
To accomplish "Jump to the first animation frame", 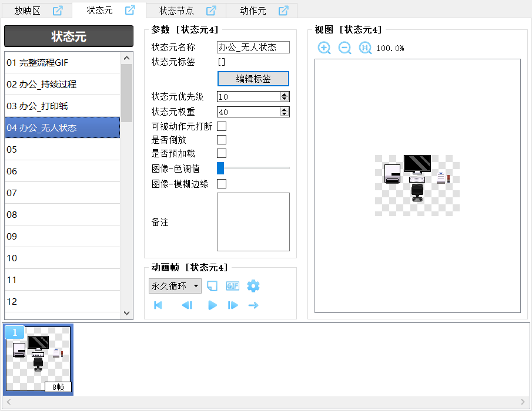I will (158, 305).
